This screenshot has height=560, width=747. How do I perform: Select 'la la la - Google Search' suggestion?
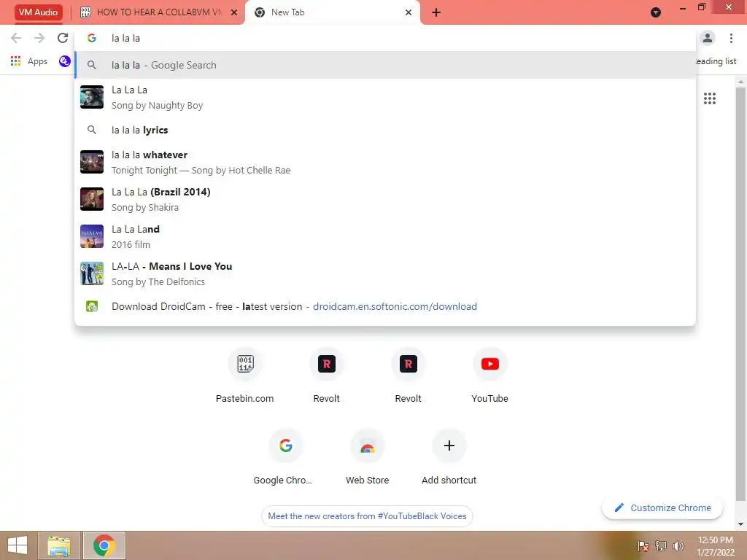(385, 65)
